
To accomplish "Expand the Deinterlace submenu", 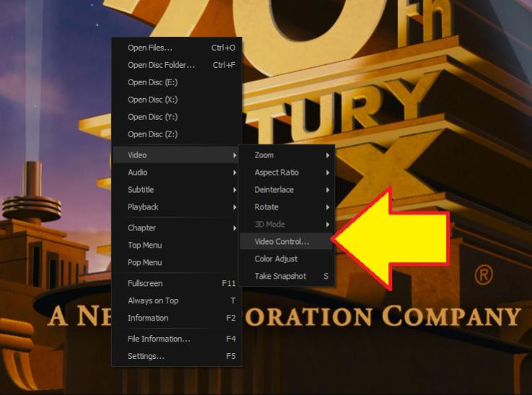I will 287,190.
